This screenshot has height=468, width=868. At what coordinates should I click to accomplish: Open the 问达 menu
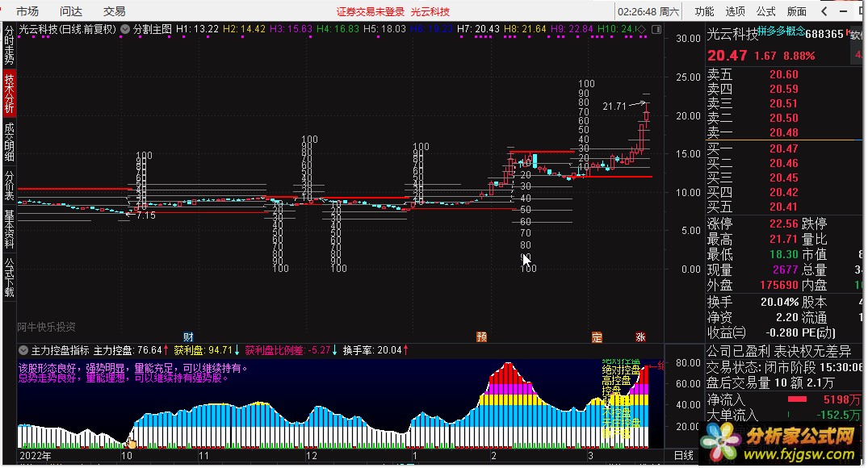pos(71,11)
